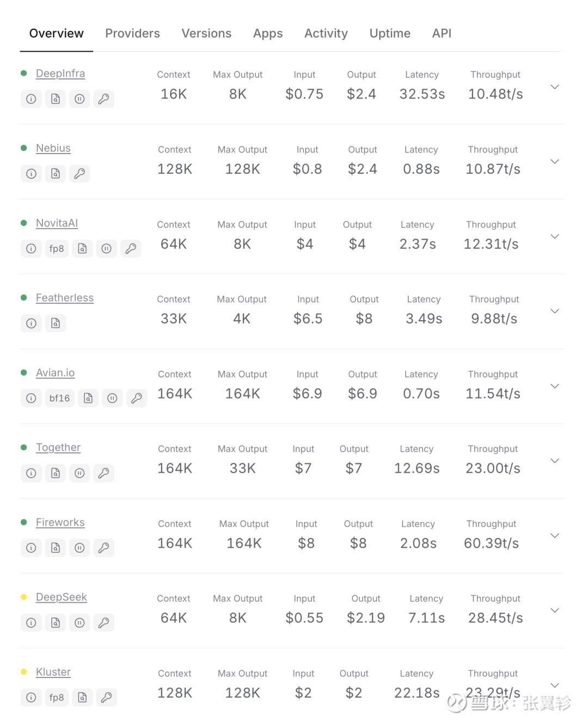Click the fp8 quantization badge under NovitaAI
The width and height of the screenshot is (588, 721).
(57, 248)
